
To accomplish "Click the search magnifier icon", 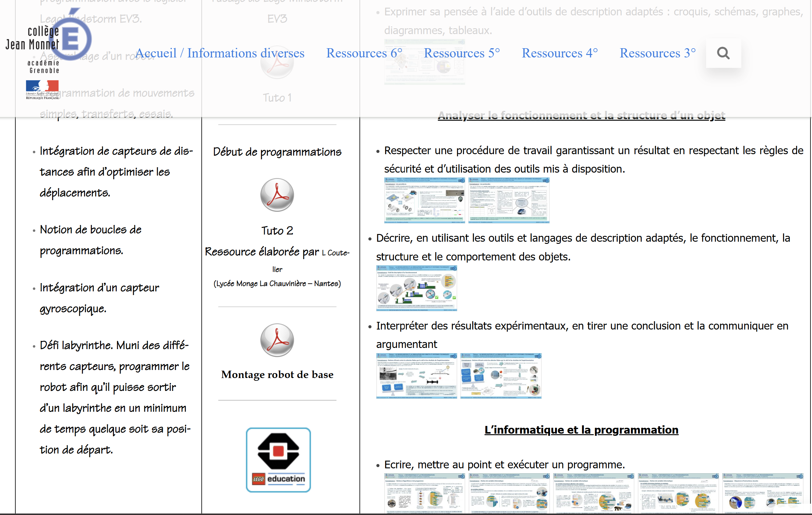I will pos(723,53).
